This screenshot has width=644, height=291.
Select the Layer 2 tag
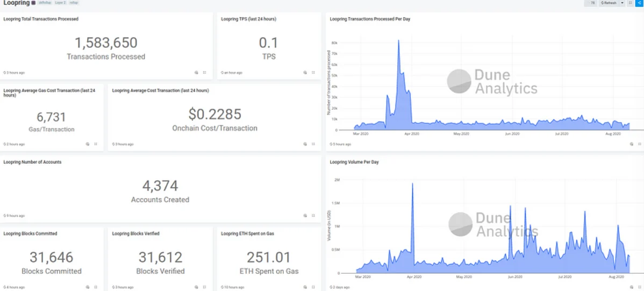coord(60,3)
